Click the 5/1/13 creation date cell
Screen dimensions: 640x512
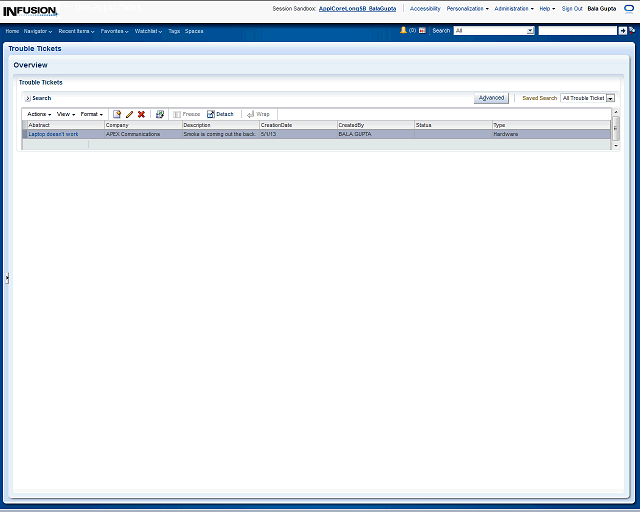[298, 134]
